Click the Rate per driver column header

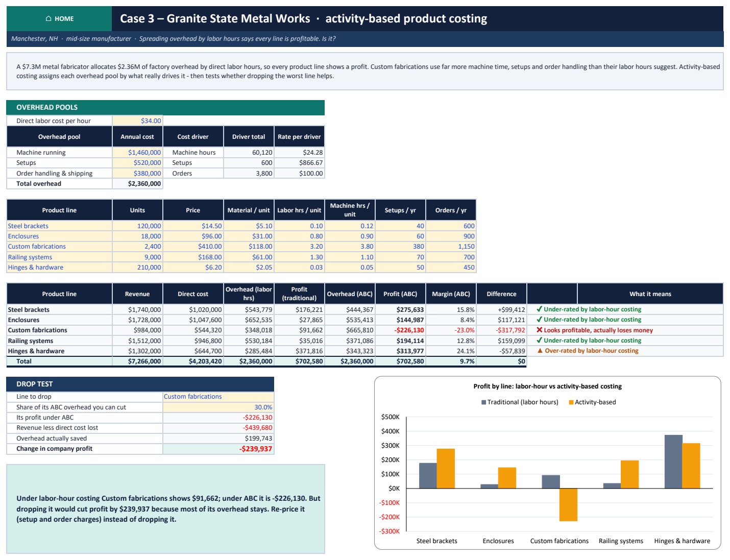[299, 137]
